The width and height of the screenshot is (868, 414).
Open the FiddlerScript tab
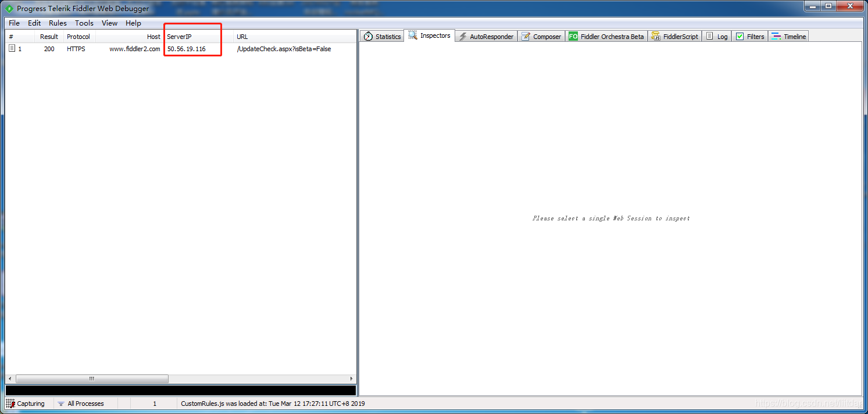point(675,36)
